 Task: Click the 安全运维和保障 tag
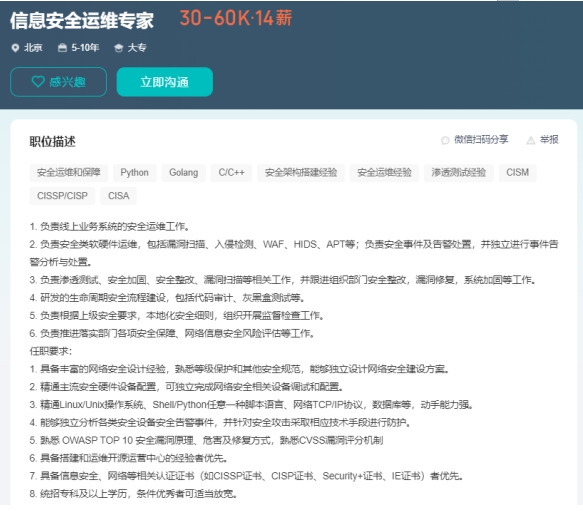tap(69, 173)
